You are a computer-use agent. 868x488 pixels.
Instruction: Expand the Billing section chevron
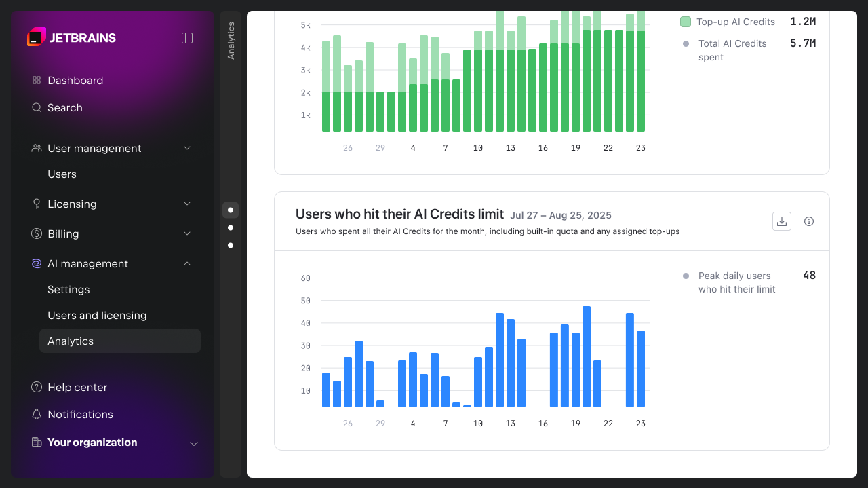point(187,233)
